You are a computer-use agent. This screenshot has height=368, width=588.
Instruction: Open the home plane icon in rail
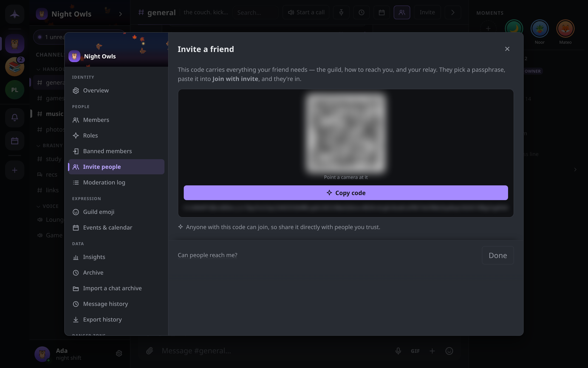[x=14, y=14]
